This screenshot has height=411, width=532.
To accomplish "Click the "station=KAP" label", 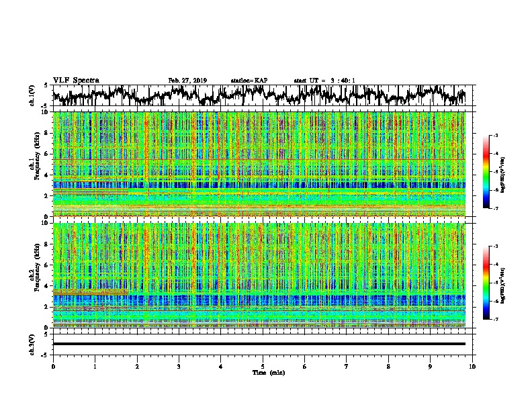I will [x=249, y=81].
